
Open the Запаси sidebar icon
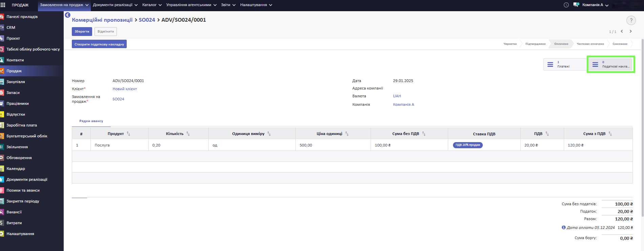click(x=2, y=93)
